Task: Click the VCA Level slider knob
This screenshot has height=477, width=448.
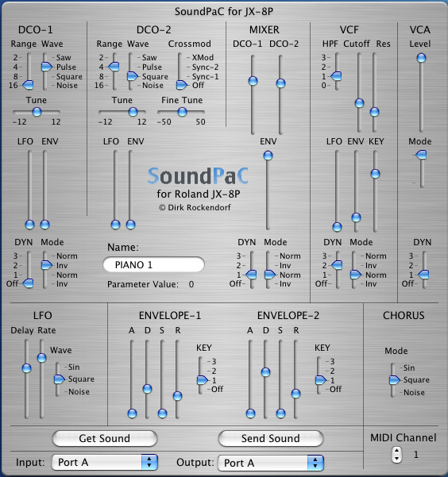Action: (x=421, y=58)
